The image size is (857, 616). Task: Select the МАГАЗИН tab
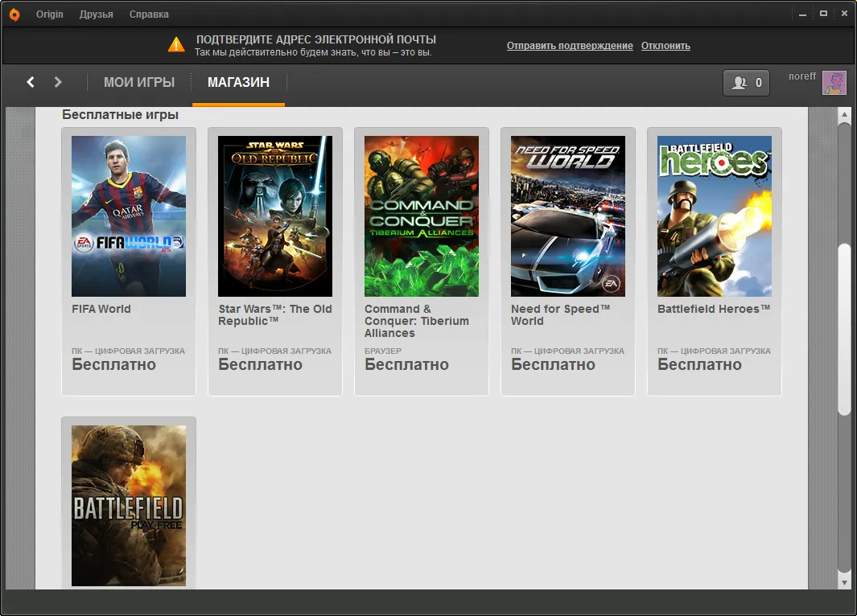(x=238, y=82)
